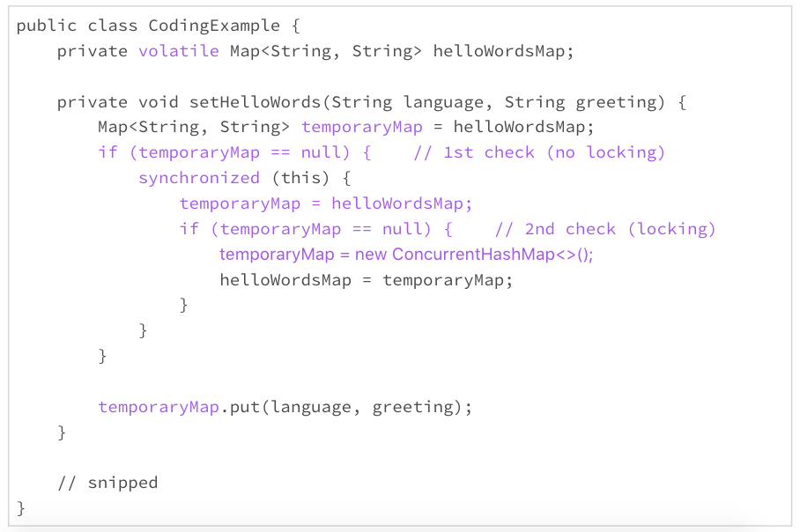Click 'this' inside the synchronized parentheses
Image resolution: width=800 pixels, height=532 pixels.
click(x=300, y=178)
